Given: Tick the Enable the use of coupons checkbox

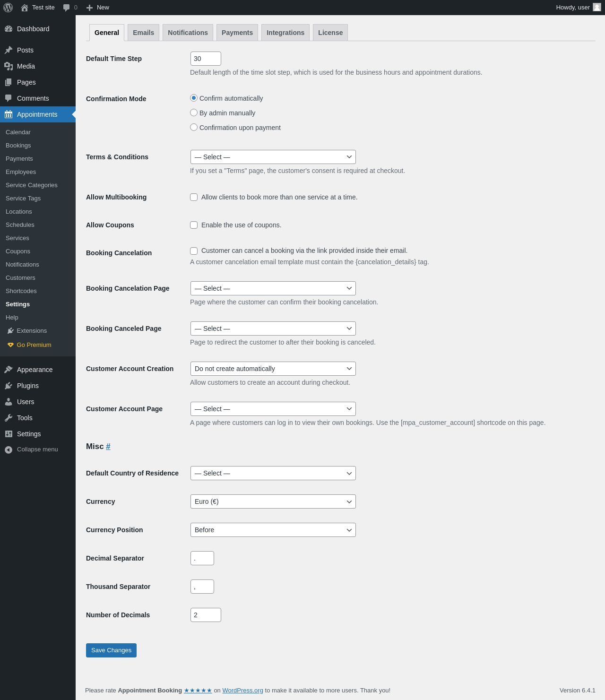Looking at the screenshot, I should tap(194, 225).
